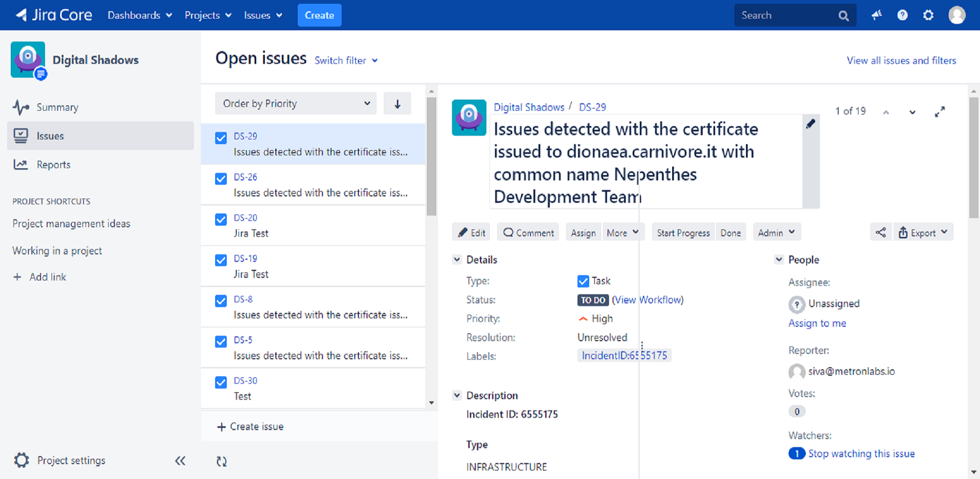This screenshot has height=479, width=980.
Task: Select DS-5 task type icon
Action: tap(221, 342)
